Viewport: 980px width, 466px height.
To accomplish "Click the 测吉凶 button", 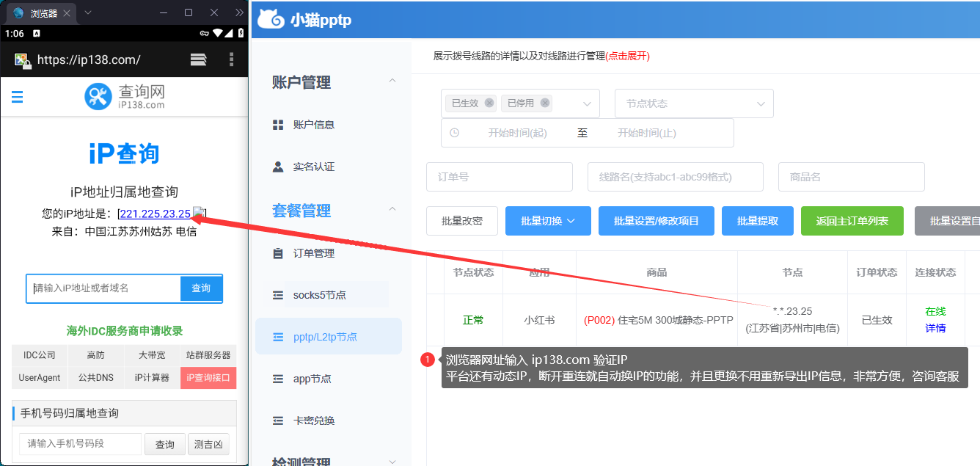I will pos(209,445).
